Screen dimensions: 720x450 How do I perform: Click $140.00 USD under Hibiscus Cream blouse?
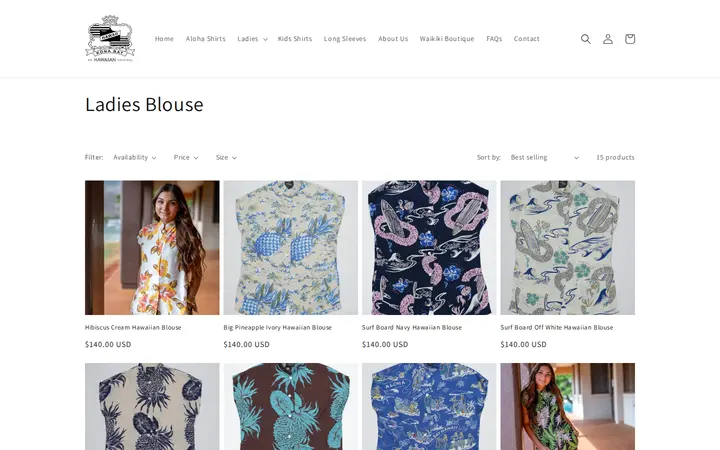(108, 344)
